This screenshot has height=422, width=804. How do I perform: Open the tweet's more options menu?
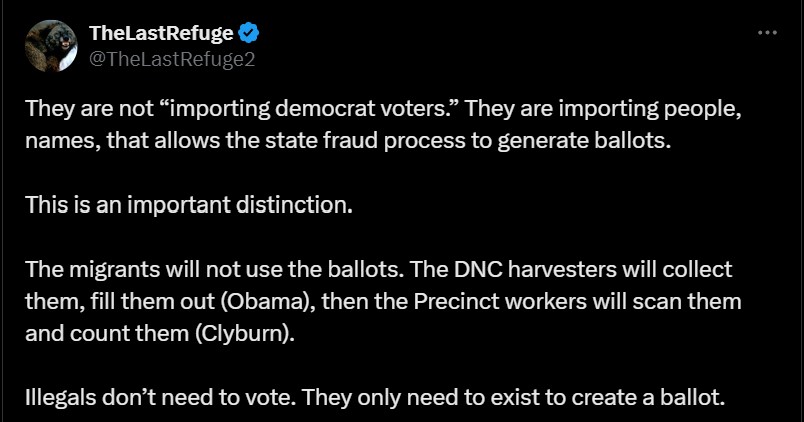tap(767, 33)
